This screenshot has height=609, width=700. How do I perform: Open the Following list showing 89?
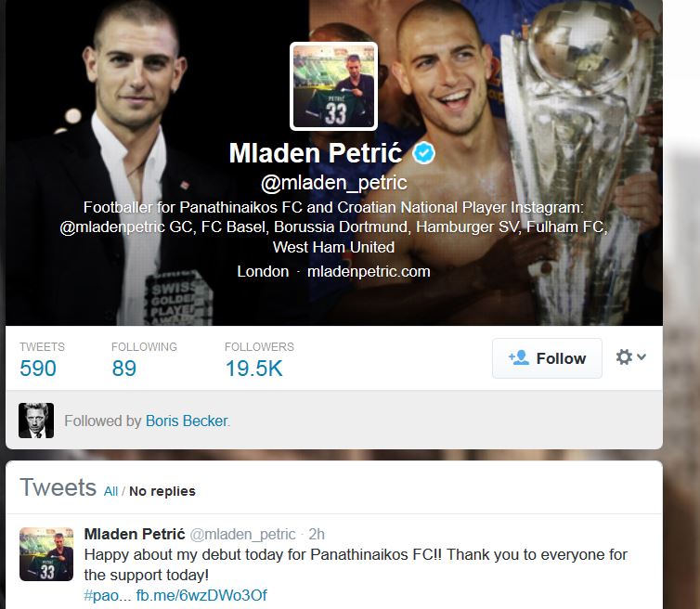pyautogui.click(x=144, y=359)
